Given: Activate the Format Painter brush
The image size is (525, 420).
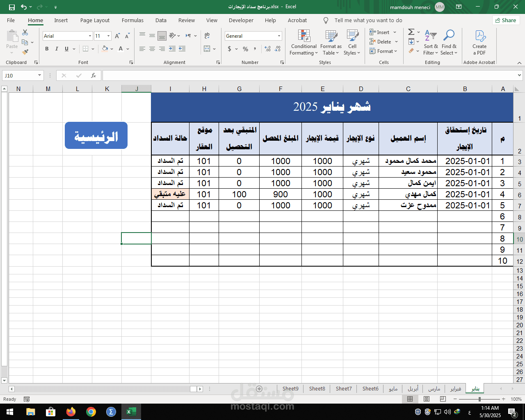Looking at the screenshot, I should tap(25, 52).
